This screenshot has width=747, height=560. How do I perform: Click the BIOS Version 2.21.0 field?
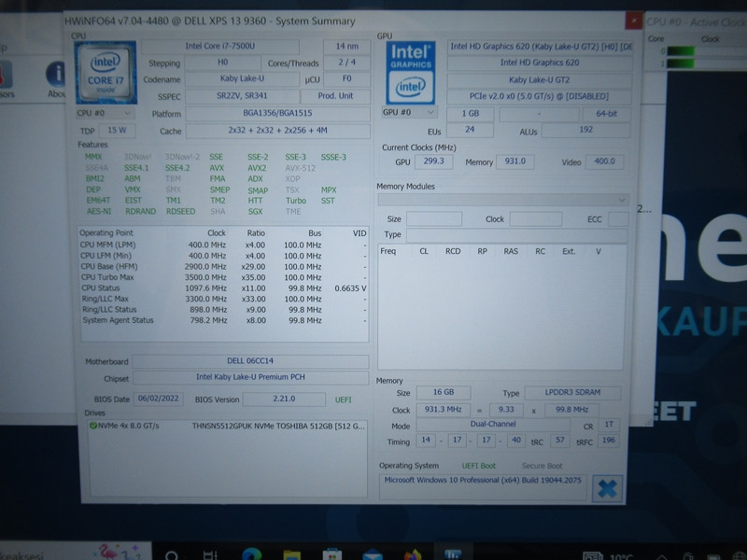click(x=284, y=399)
